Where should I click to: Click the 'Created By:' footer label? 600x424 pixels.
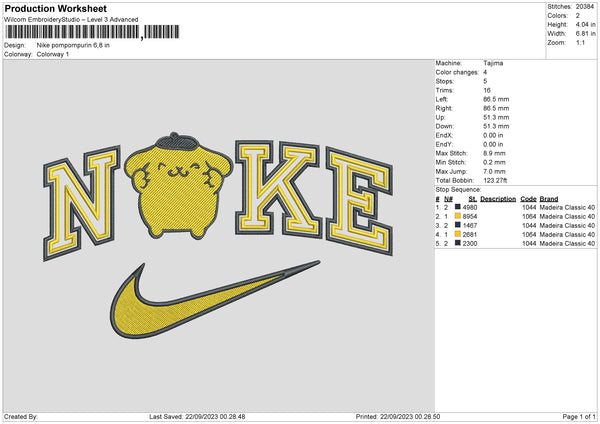click(x=21, y=416)
